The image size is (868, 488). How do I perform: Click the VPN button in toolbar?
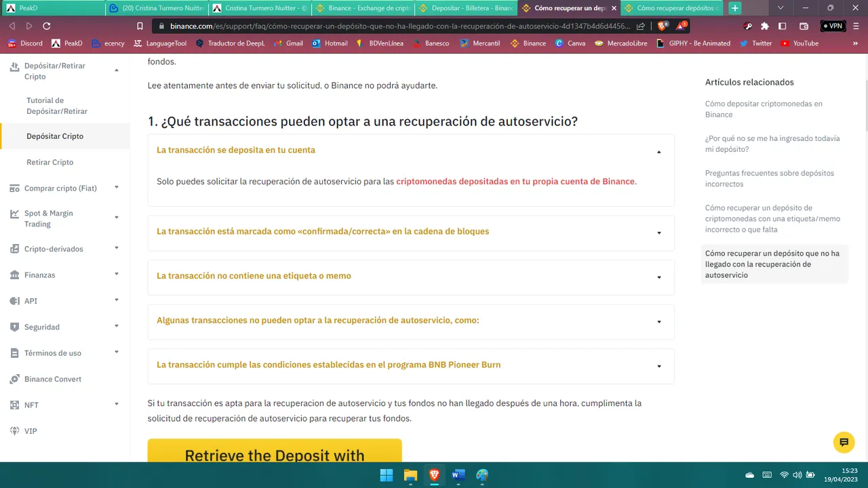(x=833, y=26)
